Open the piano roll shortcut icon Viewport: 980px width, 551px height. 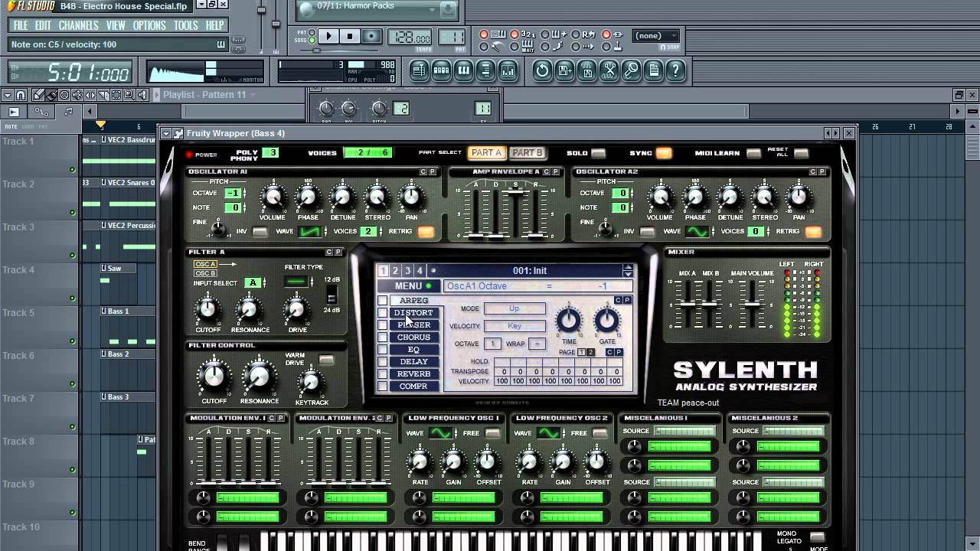click(x=463, y=71)
